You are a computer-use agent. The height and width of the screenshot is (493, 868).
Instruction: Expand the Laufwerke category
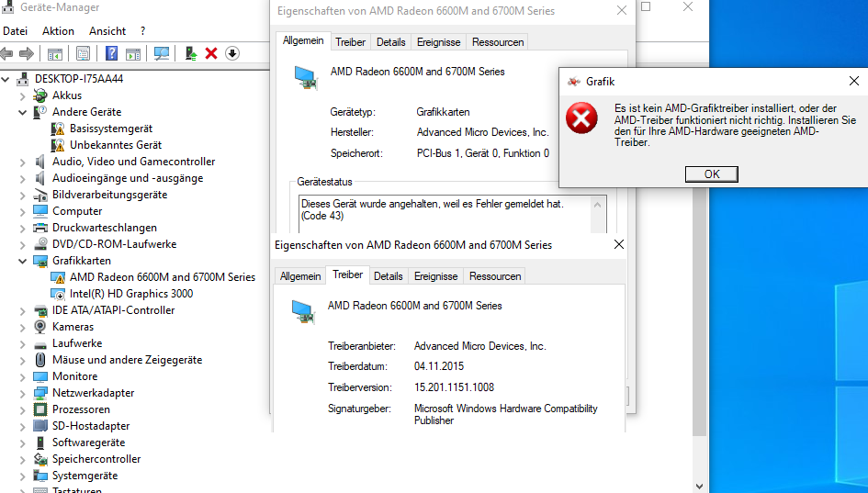click(23, 344)
